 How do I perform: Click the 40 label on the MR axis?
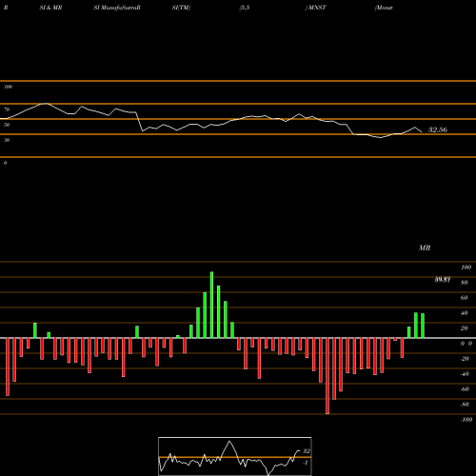pyautogui.click(x=465, y=313)
